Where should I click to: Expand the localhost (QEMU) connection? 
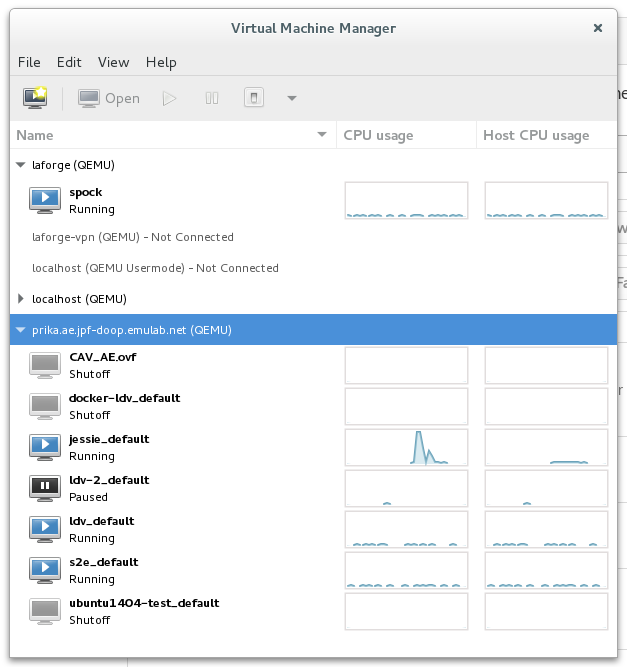click(x=22, y=298)
